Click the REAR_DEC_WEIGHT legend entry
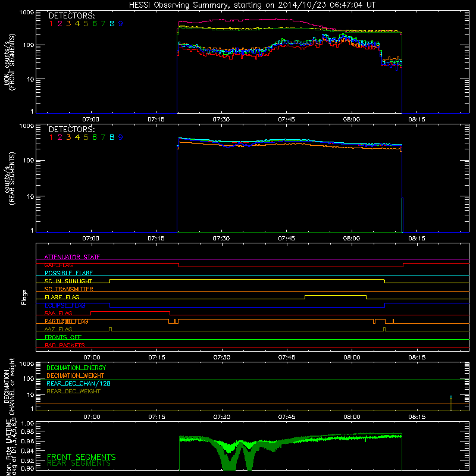This screenshot has height=476, width=476. coord(73,392)
